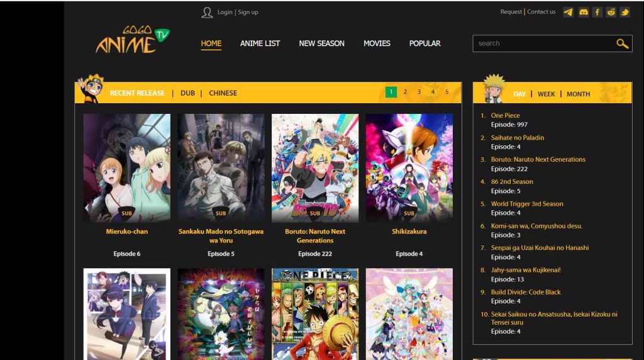Click the SUB badge on Mieruko-chan poster

pos(127,213)
